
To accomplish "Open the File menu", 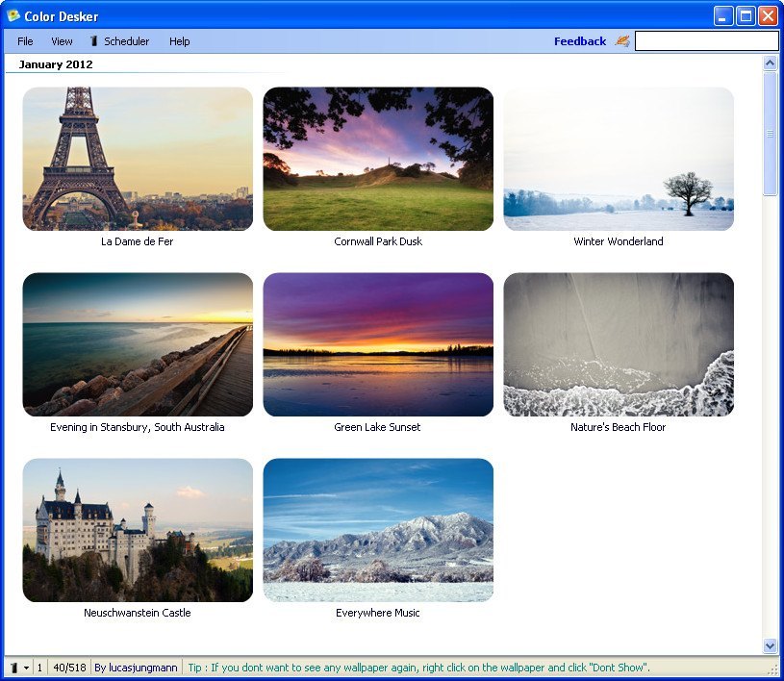I will coord(24,40).
